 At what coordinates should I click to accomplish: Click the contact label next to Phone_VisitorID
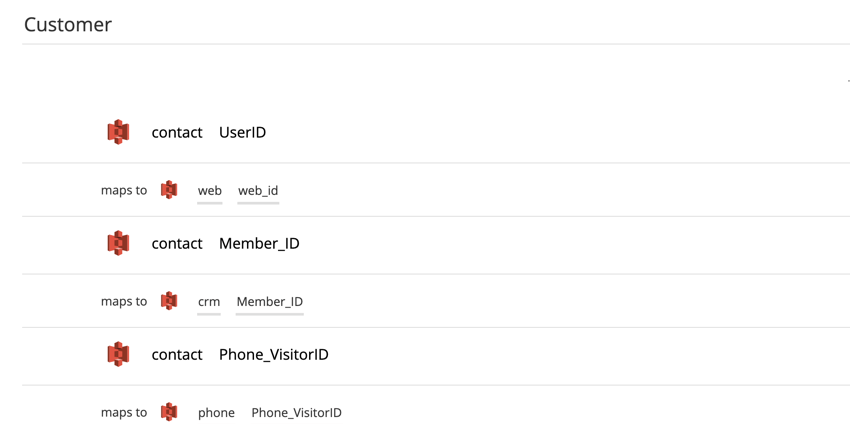177,355
